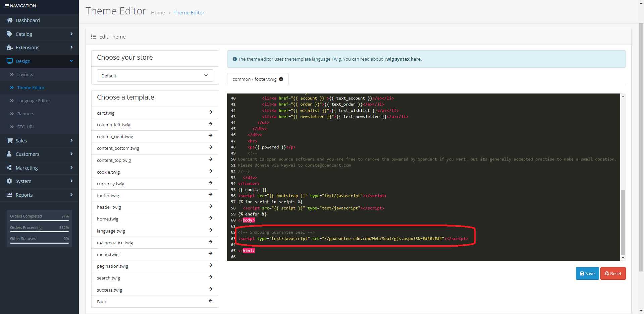Toggle the Navigation hamburger menu
644x314 pixels.
click(7, 6)
